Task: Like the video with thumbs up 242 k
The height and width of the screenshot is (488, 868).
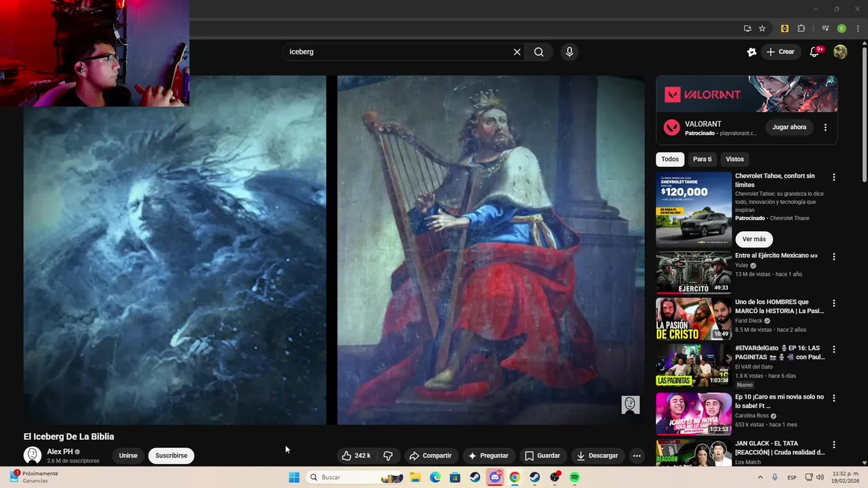Action: coord(356,455)
